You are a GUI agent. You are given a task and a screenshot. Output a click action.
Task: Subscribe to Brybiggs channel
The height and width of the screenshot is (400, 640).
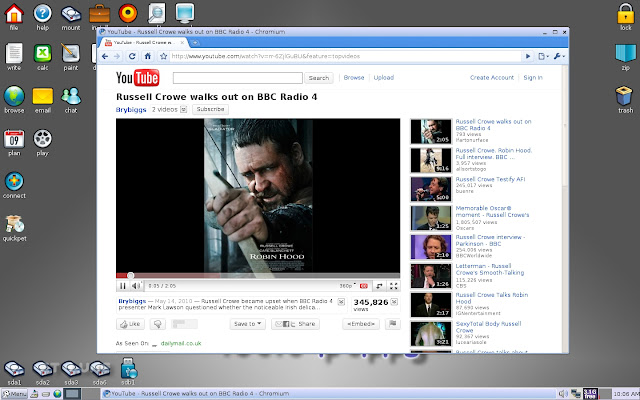pos(210,109)
